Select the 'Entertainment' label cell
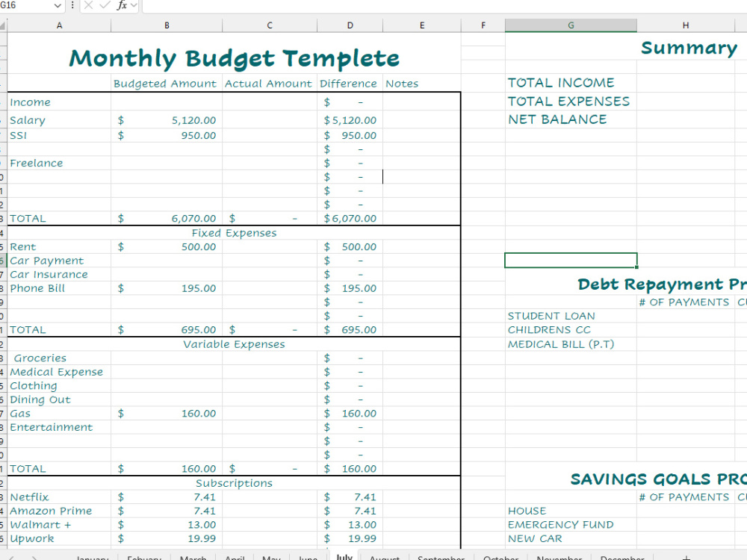Viewport: 747px width, 560px height. pyautogui.click(x=59, y=427)
